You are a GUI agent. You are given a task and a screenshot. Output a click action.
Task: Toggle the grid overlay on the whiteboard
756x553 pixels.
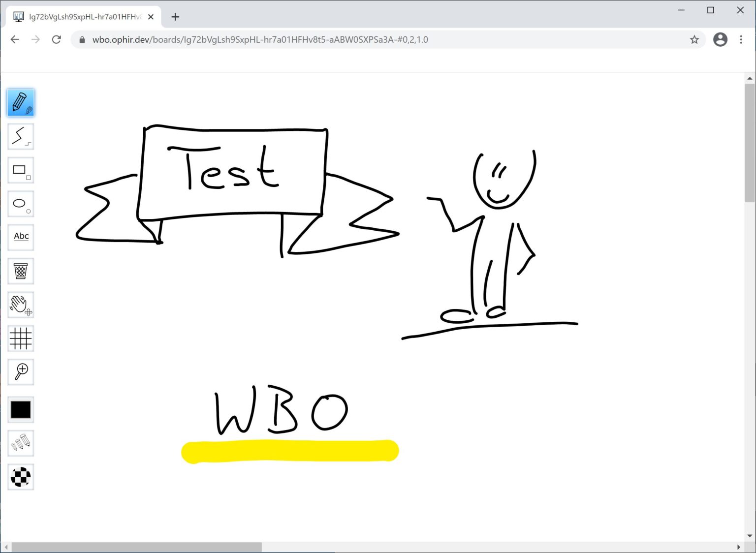tap(21, 338)
